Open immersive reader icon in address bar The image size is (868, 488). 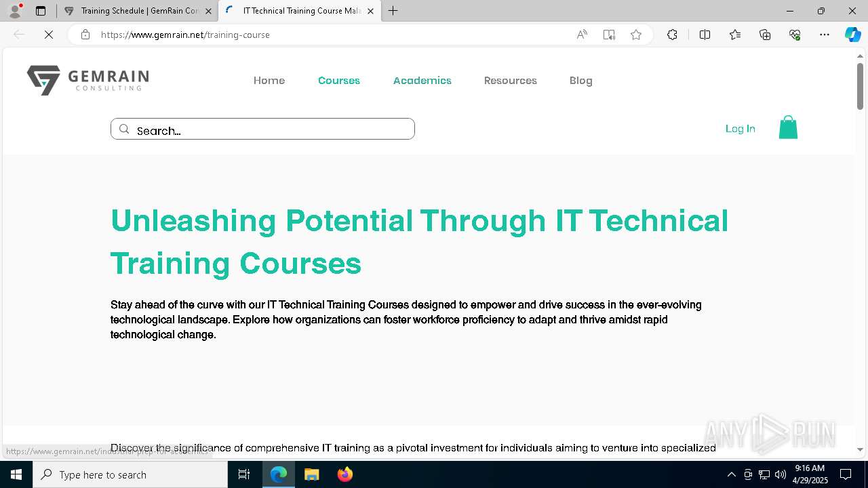[x=609, y=35]
